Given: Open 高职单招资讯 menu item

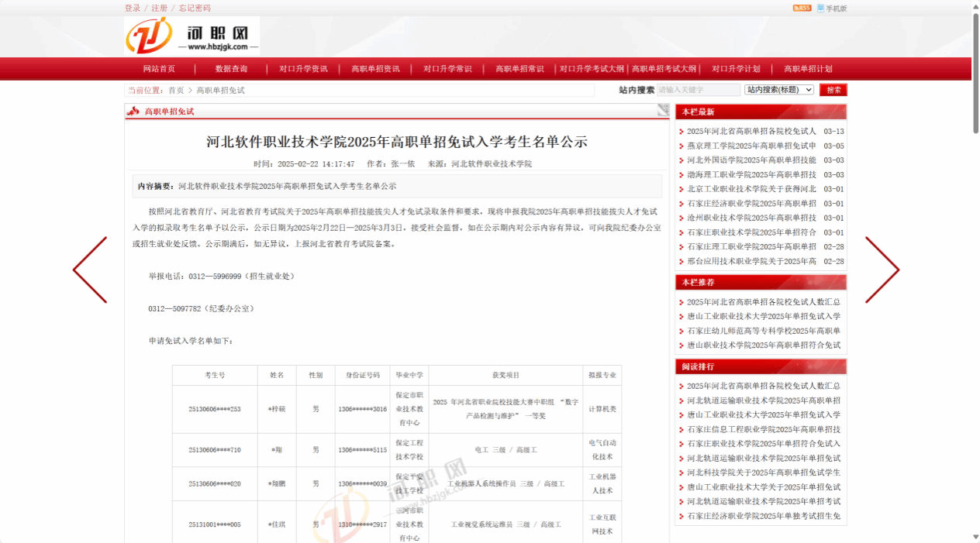Looking at the screenshot, I should 375,69.
